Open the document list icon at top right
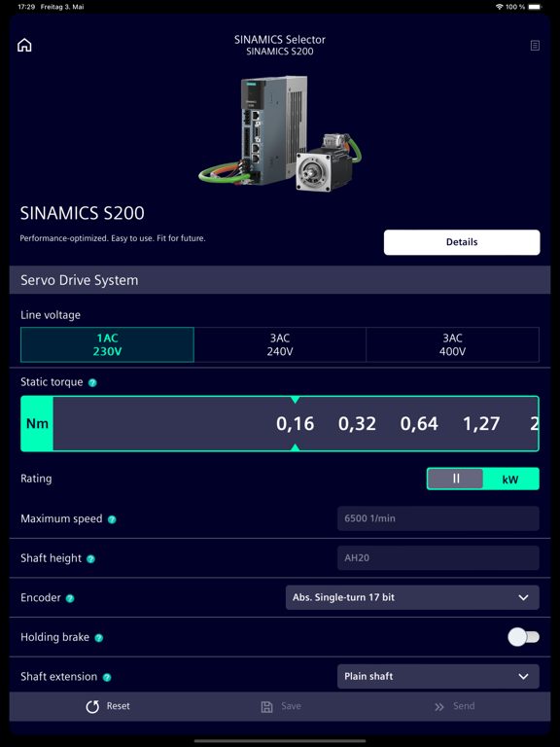This screenshot has width=560, height=747. (535, 46)
